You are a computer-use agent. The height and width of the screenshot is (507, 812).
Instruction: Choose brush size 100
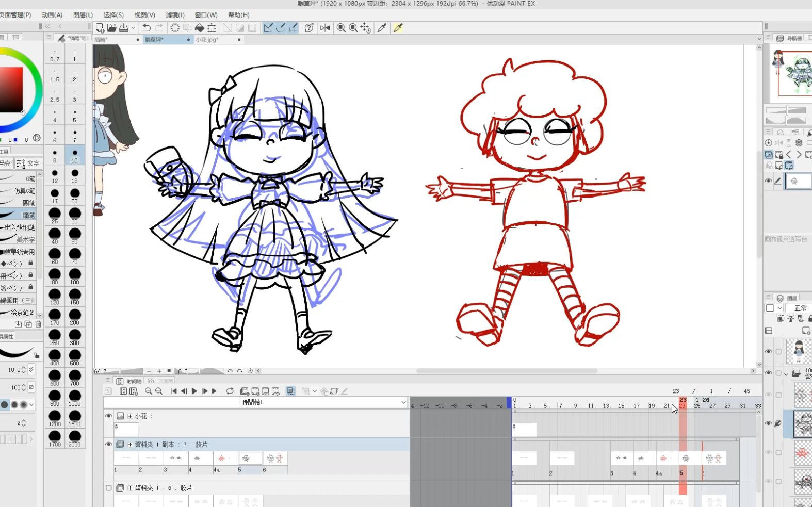[x=75, y=276]
